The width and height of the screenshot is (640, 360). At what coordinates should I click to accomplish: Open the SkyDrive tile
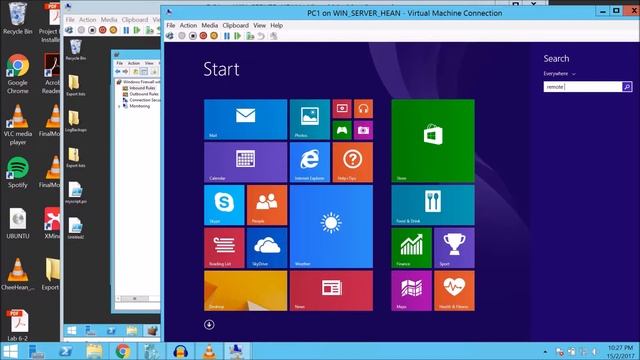pyautogui.click(x=267, y=248)
